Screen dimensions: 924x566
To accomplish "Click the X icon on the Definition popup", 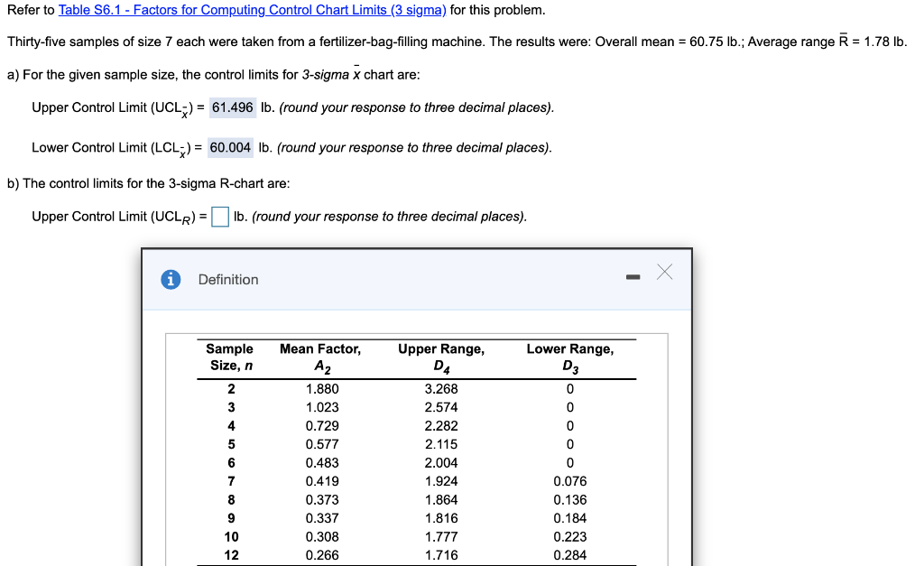I will click(x=665, y=272).
